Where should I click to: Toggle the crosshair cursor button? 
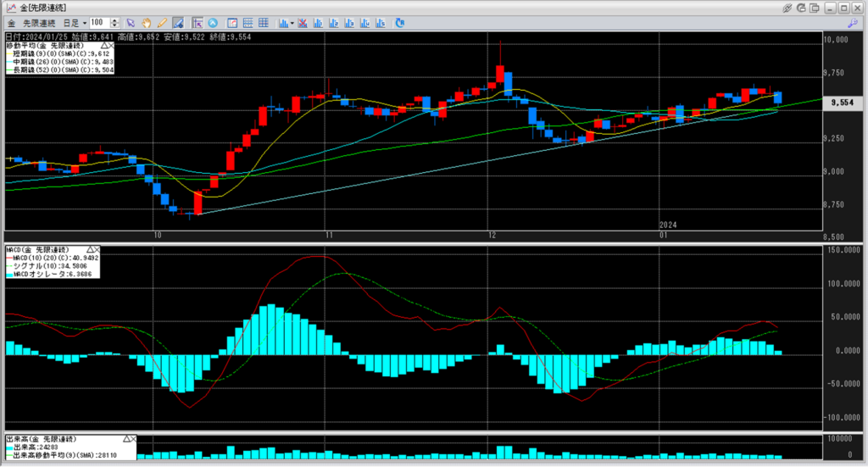pyautogui.click(x=198, y=22)
